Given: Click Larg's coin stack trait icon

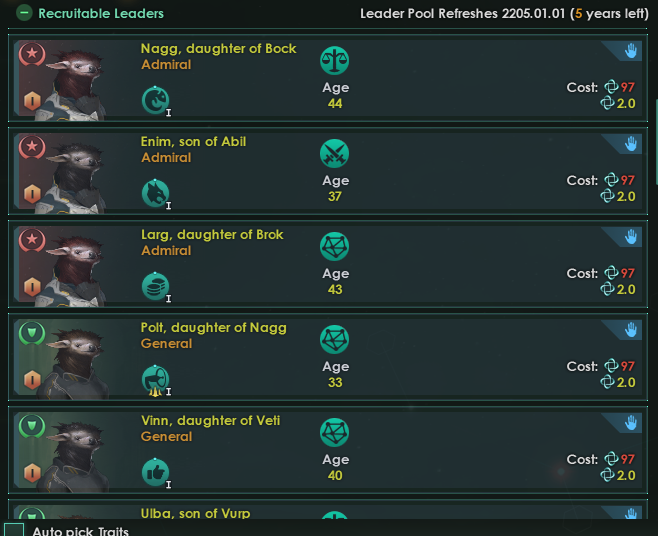Looking at the screenshot, I should pyautogui.click(x=155, y=286).
